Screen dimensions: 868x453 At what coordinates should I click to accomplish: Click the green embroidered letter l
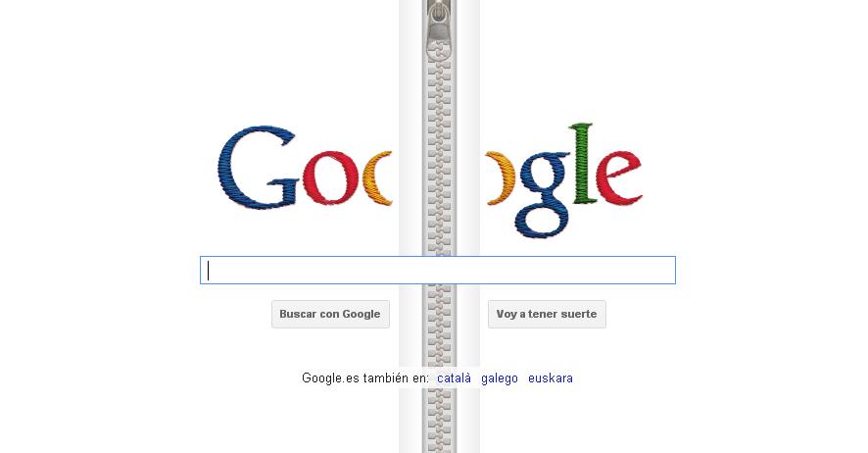pos(585,163)
